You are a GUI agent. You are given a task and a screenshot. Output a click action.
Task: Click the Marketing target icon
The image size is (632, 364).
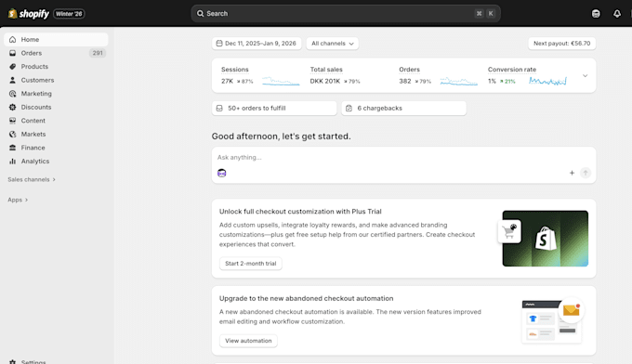coord(12,94)
